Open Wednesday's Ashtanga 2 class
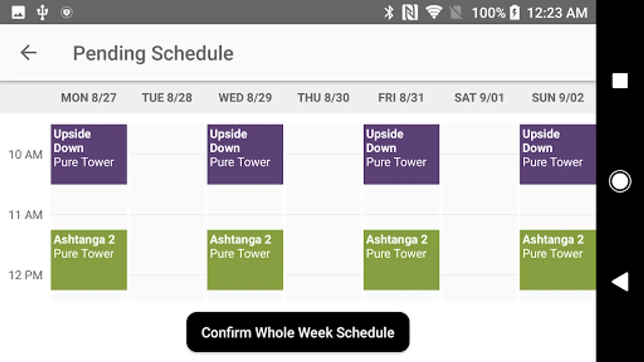Image resolution: width=644 pixels, height=362 pixels. [245, 260]
